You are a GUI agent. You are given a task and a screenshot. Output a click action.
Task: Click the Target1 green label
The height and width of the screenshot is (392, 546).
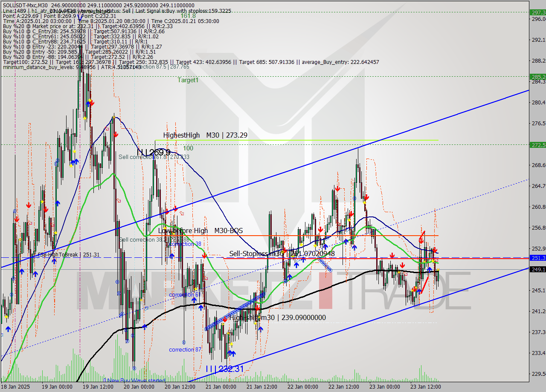pos(188,80)
